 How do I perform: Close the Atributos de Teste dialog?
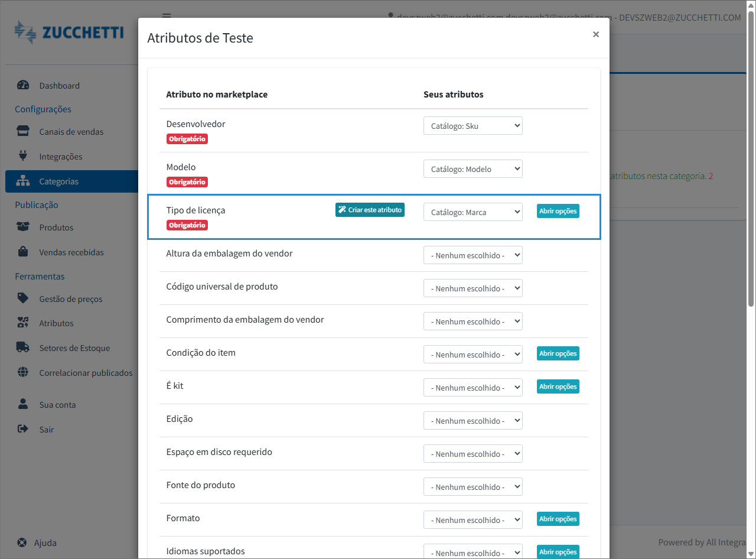point(596,35)
